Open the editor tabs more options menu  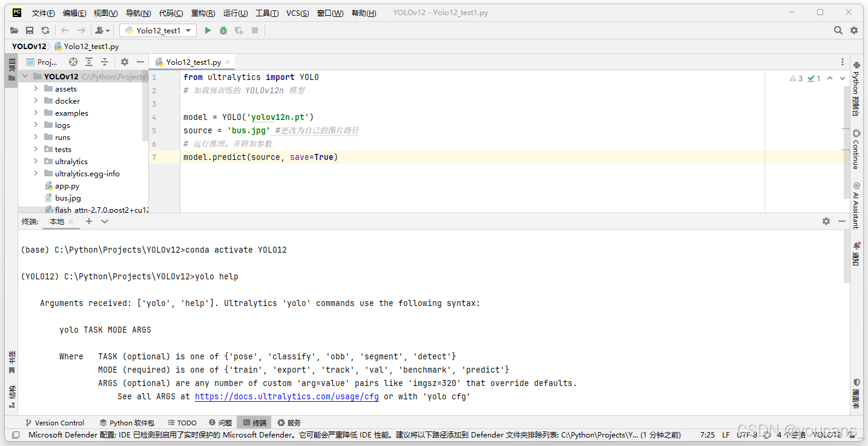click(843, 62)
